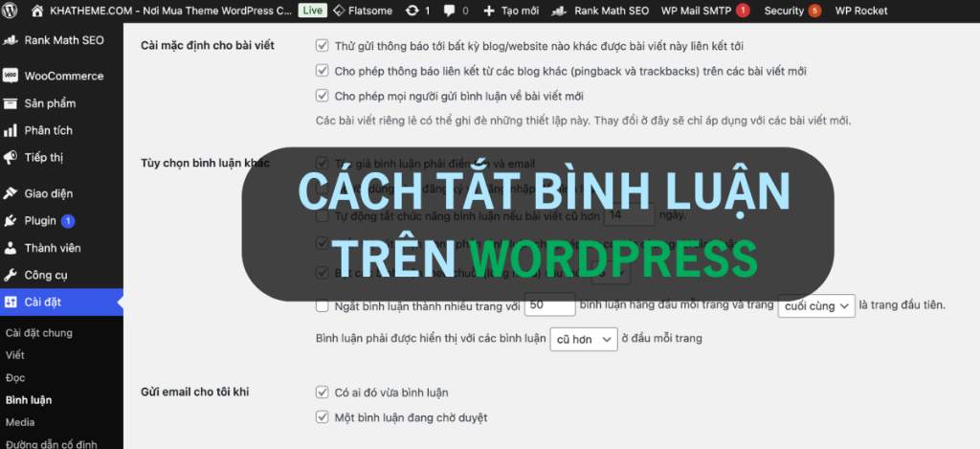Image resolution: width=980 pixels, height=449 pixels.
Task: Click the home icon beside KHATHEME.COM
Action: (37, 10)
